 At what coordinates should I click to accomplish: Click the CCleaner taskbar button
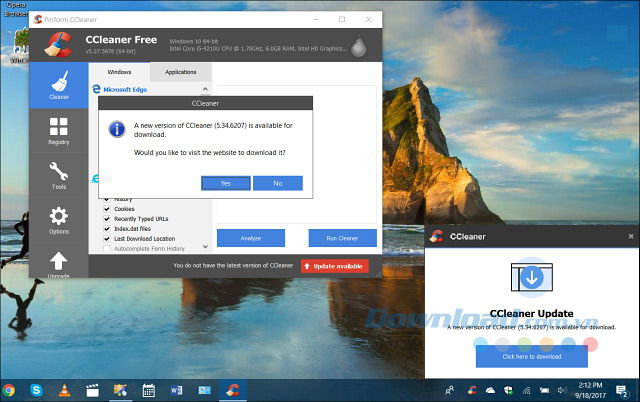[x=233, y=391]
